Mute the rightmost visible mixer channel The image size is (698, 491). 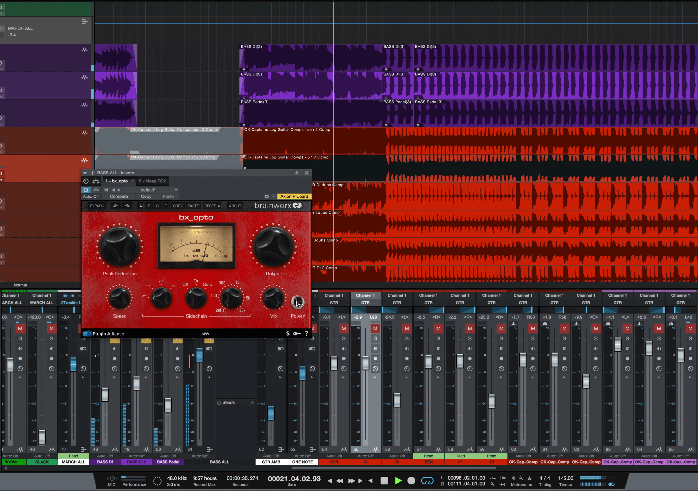(x=690, y=329)
